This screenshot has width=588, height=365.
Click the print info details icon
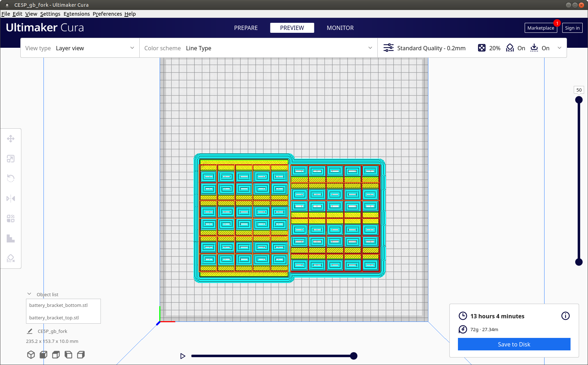tap(565, 316)
